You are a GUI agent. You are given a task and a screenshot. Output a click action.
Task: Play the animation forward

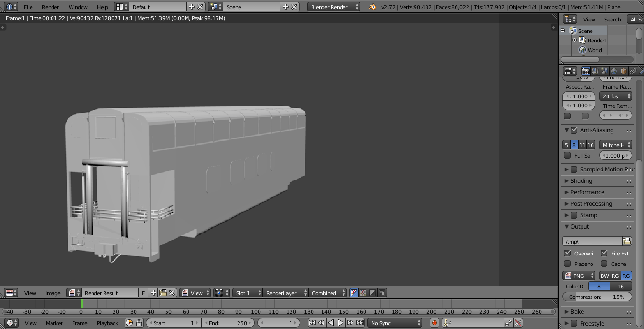341,323
